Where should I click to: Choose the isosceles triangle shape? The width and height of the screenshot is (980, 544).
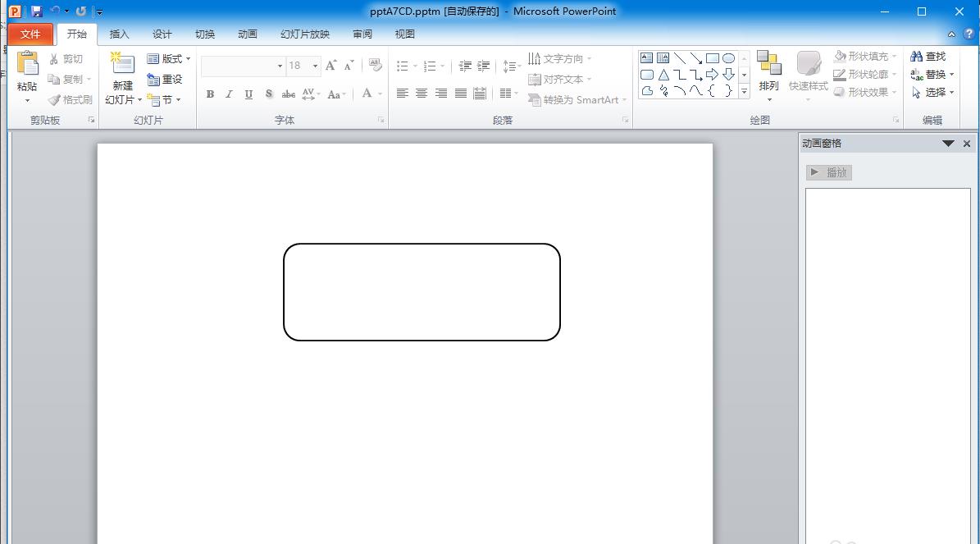[x=663, y=75]
